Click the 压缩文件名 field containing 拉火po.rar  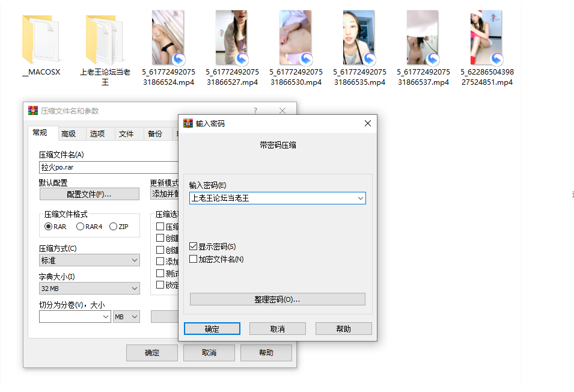(x=108, y=168)
